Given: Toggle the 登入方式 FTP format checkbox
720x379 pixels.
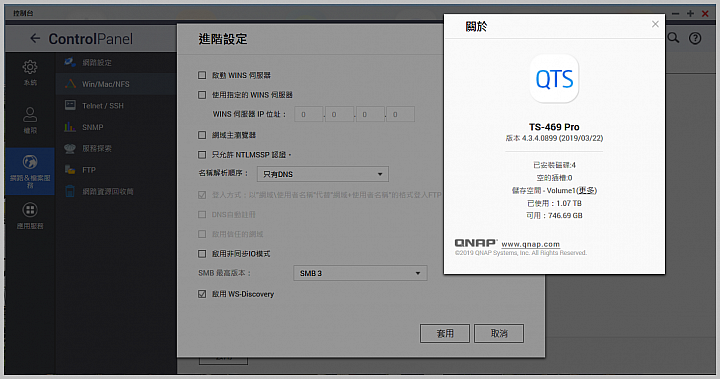Looking at the screenshot, I should coord(202,195).
